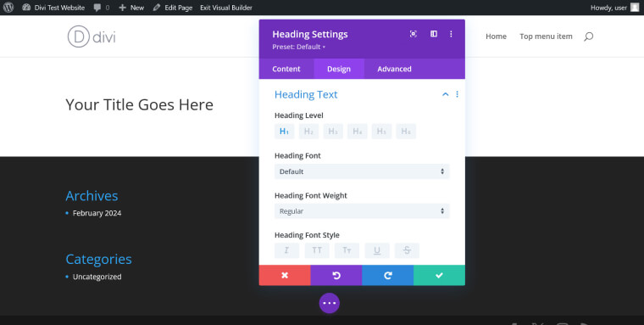Open Uncategorized category link
This screenshot has width=644, height=325.
coord(97,277)
